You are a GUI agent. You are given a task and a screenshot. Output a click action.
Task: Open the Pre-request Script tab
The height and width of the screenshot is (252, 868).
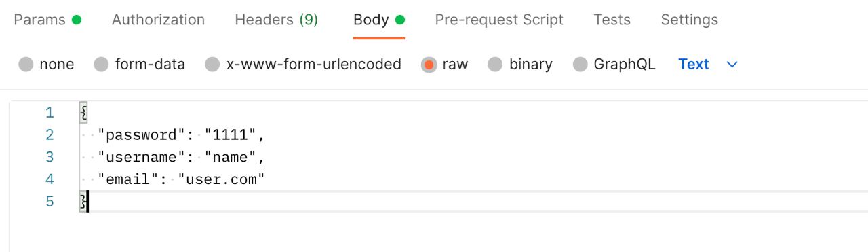click(x=499, y=20)
